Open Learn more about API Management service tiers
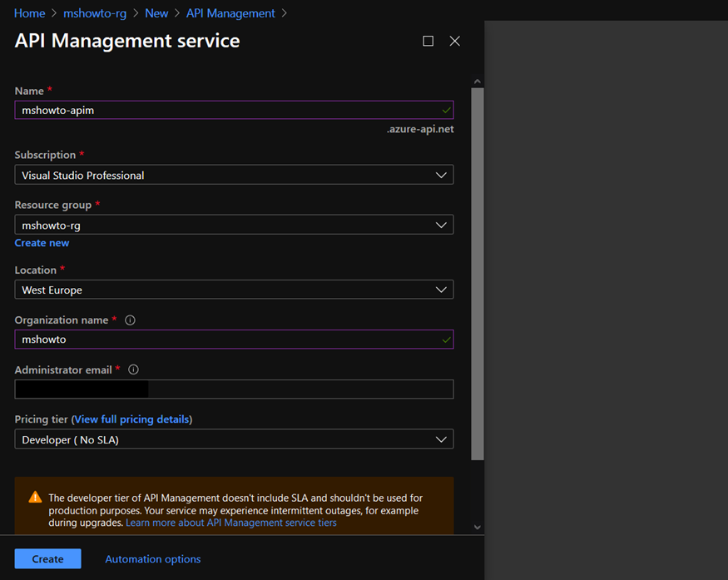728x580 pixels. coord(231,523)
